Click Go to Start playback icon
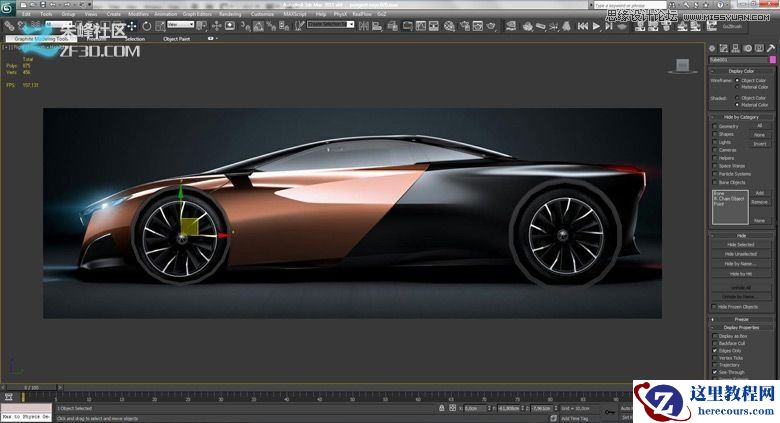Viewport: 780px width, 423px height. [x=583, y=26]
